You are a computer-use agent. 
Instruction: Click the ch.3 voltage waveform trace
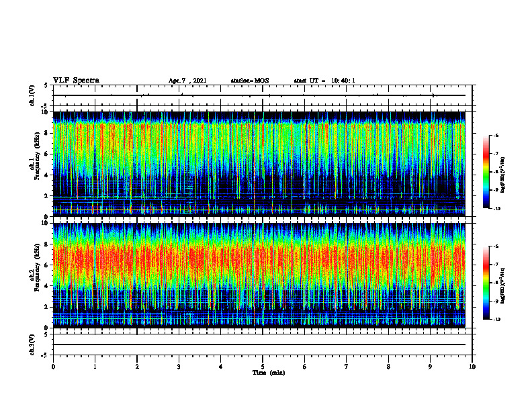[x=259, y=345]
